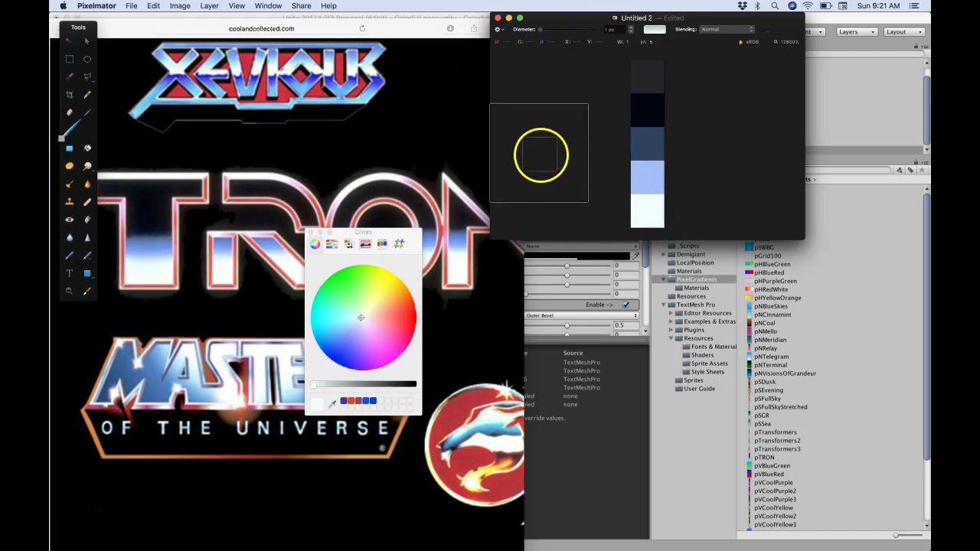The image size is (980, 551).
Task: Open the Image menu
Action: (x=180, y=5)
